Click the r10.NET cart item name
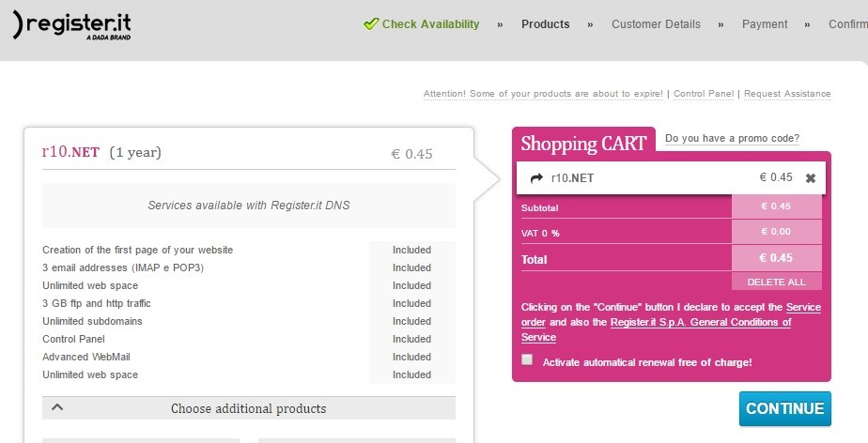868x443 pixels. click(x=572, y=178)
